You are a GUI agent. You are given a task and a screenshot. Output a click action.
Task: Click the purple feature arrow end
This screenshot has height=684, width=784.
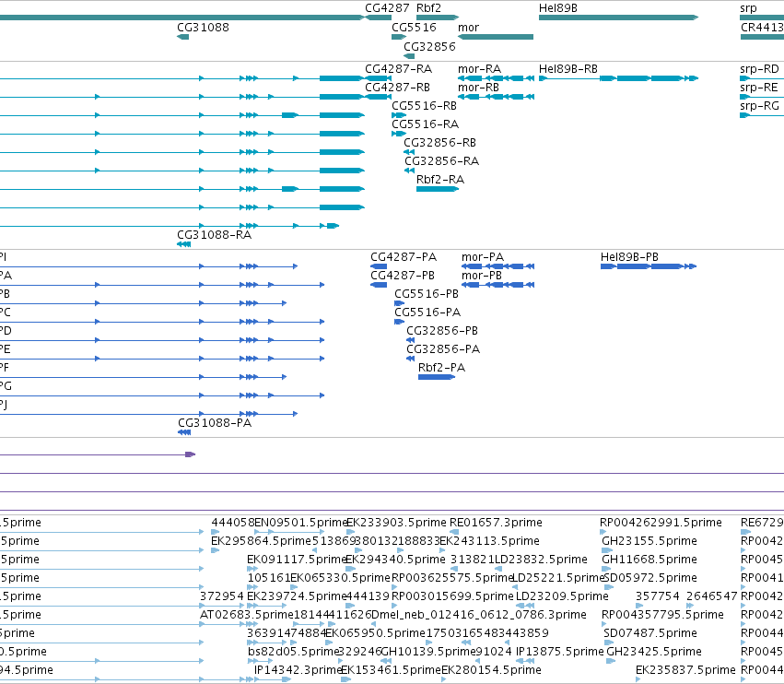coord(191,454)
